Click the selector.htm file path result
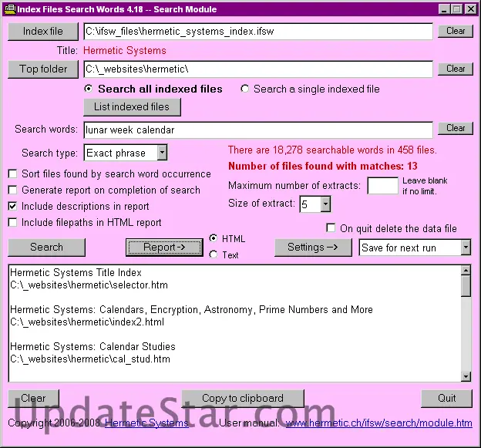 [89, 285]
